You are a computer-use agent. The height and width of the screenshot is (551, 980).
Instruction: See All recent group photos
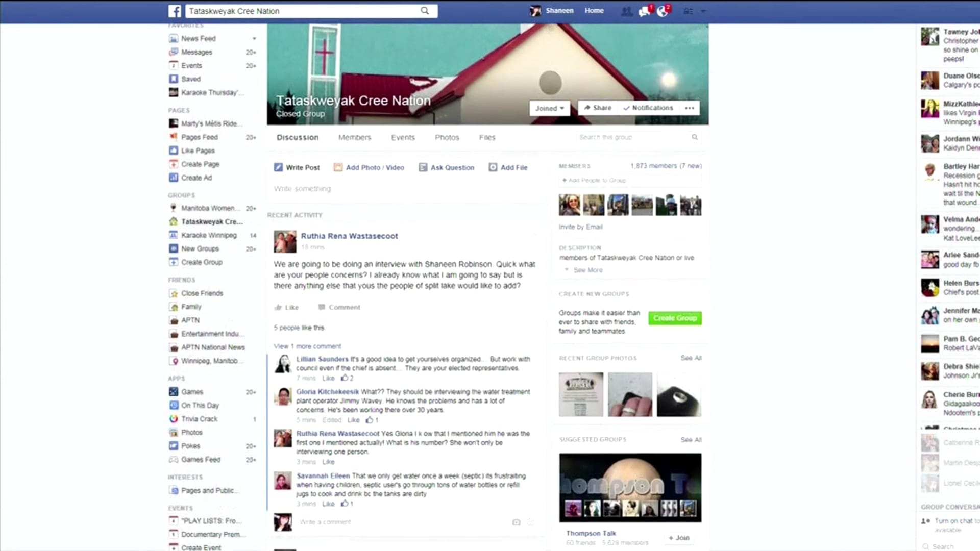(691, 358)
